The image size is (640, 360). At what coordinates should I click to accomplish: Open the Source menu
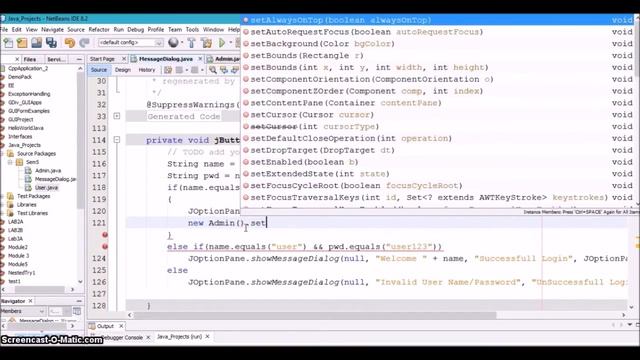tap(76, 30)
